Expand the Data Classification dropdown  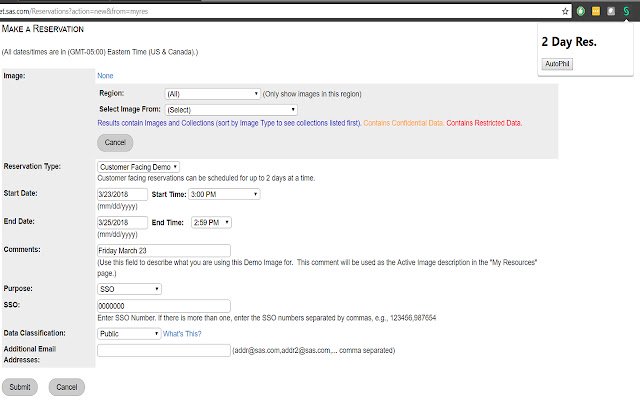click(129, 334)
